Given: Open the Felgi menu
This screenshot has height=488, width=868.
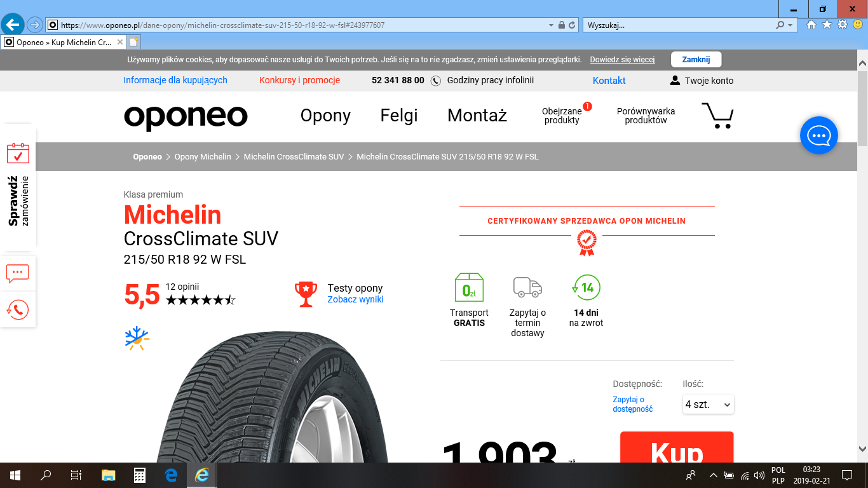Looking at the screenshot, I should coord(399,116).
